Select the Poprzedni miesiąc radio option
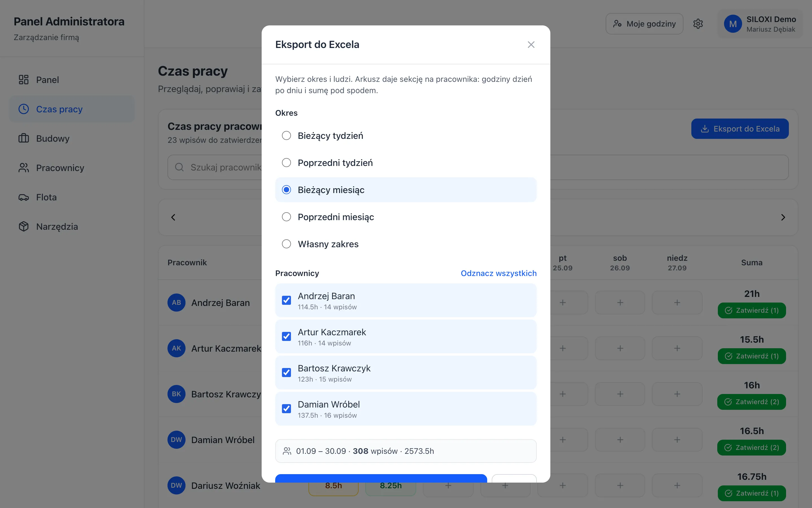Viewport: 812px width, 508px height. [286, 217]
